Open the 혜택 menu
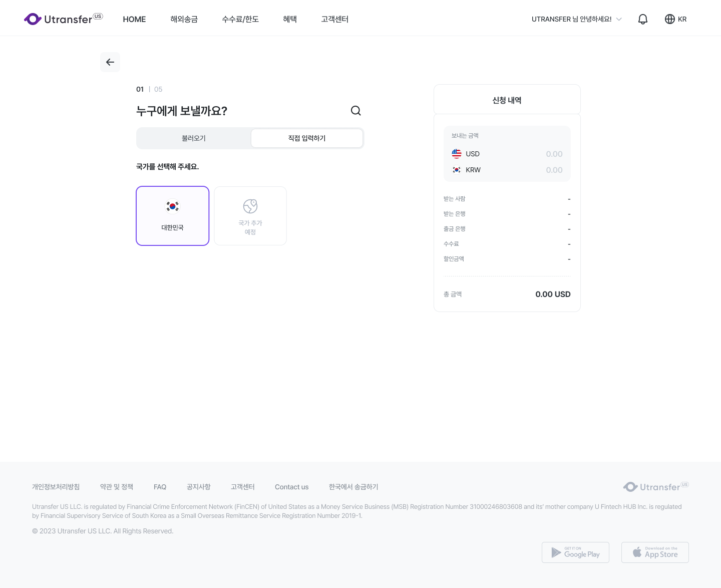721x588 pixels. coord(290,19)
